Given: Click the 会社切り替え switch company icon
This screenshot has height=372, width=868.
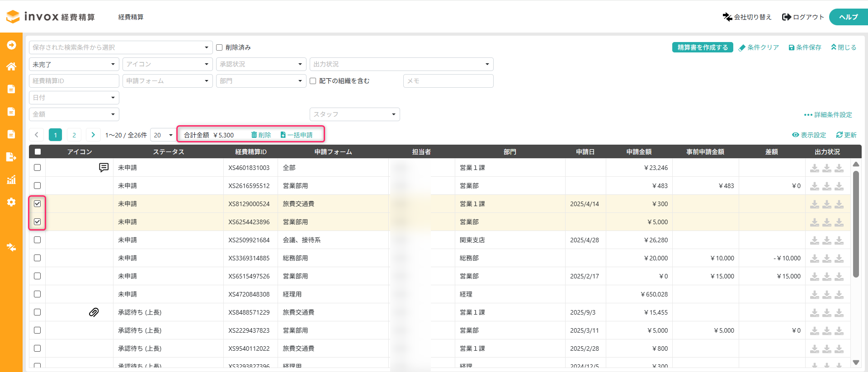Looking at the screenshot, I should coord(727,17).
